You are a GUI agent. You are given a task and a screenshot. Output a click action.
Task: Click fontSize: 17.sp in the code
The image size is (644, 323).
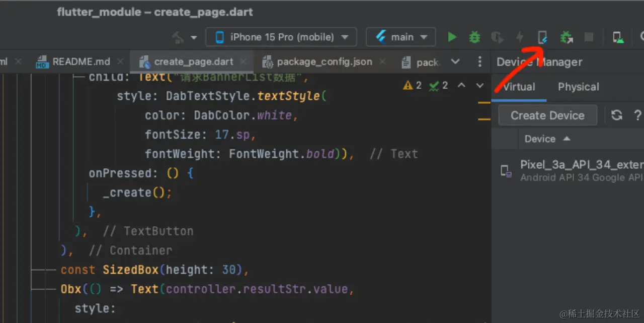pos(200,135)
